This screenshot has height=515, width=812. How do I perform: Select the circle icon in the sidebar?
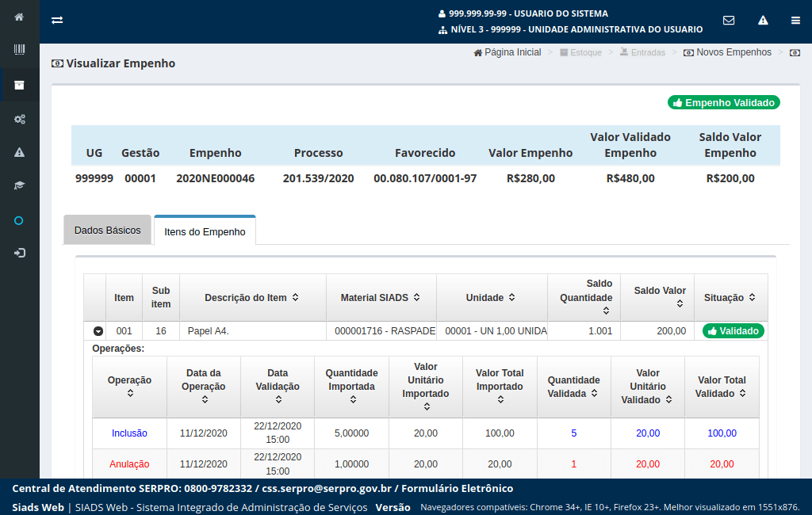19,221
